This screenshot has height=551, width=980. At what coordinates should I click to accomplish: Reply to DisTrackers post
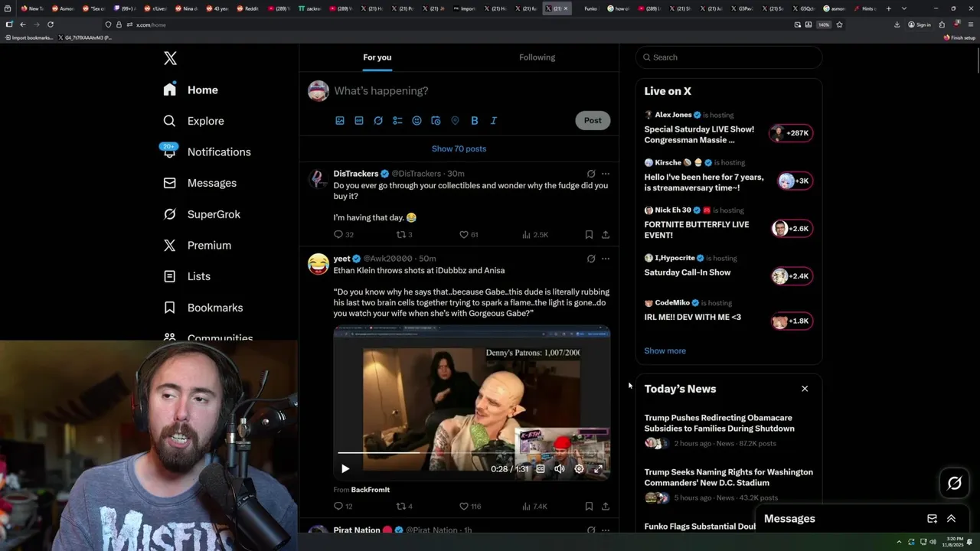pos(344,235)
